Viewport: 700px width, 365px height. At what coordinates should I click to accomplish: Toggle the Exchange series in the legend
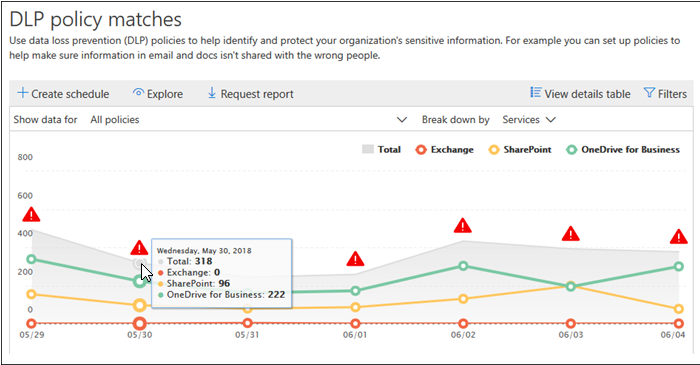pos(444,149)
